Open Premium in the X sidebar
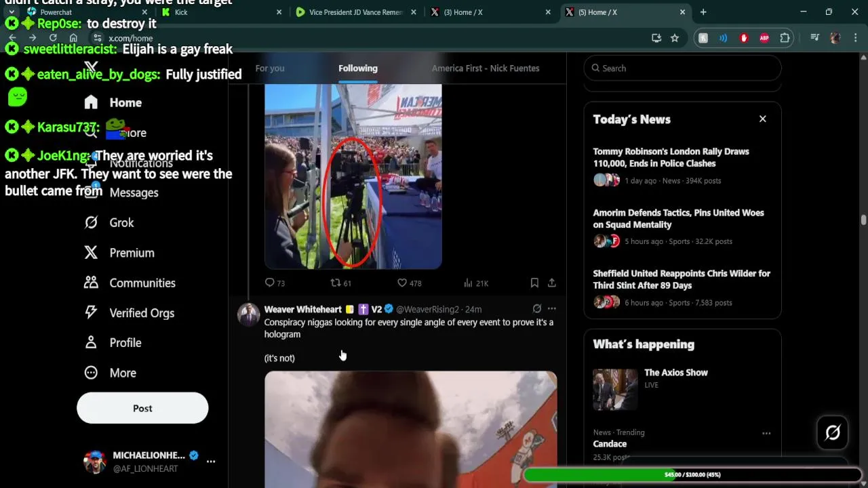 (x=119, y=253)
